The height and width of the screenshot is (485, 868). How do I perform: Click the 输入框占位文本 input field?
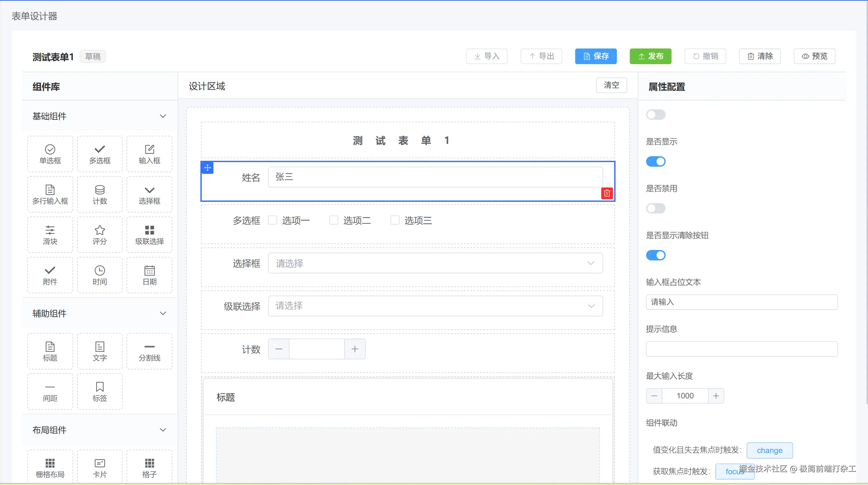742,302
